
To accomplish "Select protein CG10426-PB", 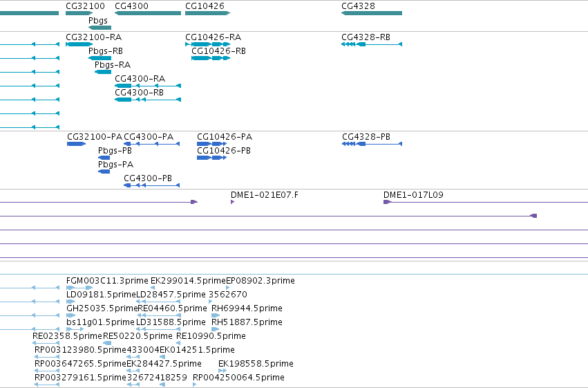I will point(212,158).
